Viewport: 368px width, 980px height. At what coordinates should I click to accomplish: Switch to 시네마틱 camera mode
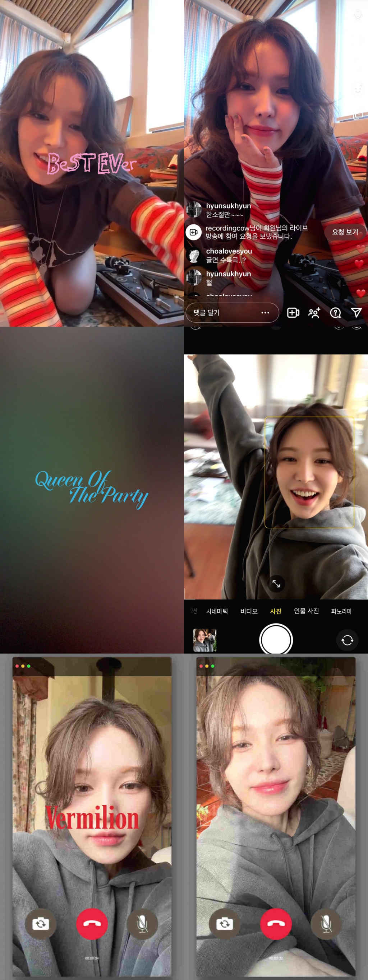[x=217, y=611]
